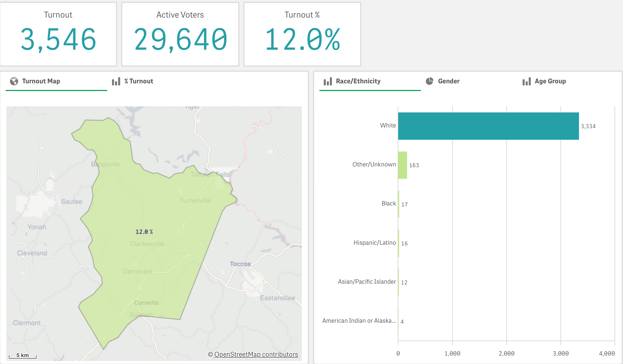Click the Hispanic/Latino category label
623x364 pixels.
(375, 243)
